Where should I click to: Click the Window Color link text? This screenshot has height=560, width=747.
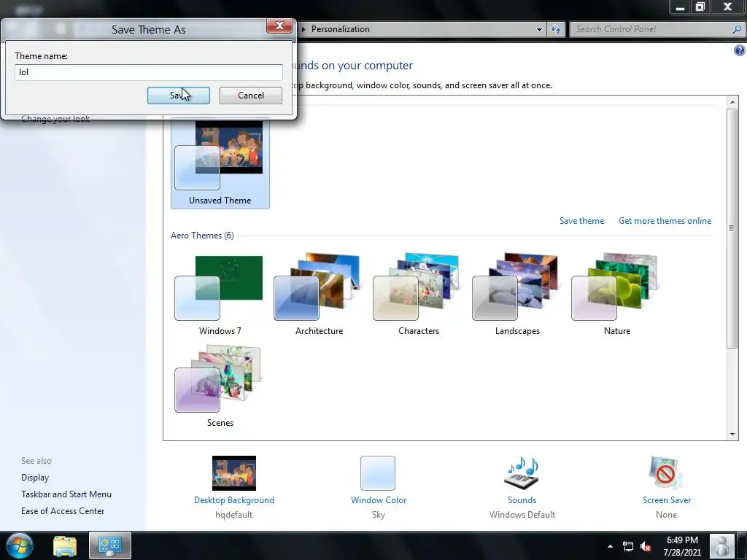(379, 500)
